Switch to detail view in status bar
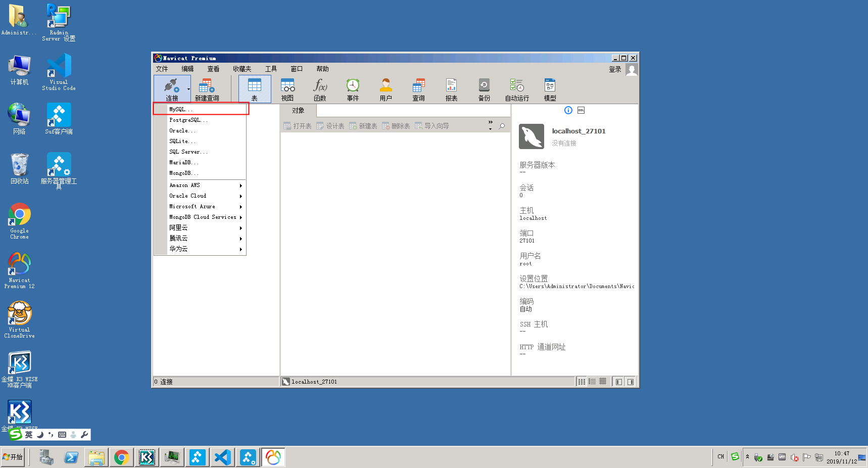Viewport: 868px width, 468px height. (x=603, y=382)
